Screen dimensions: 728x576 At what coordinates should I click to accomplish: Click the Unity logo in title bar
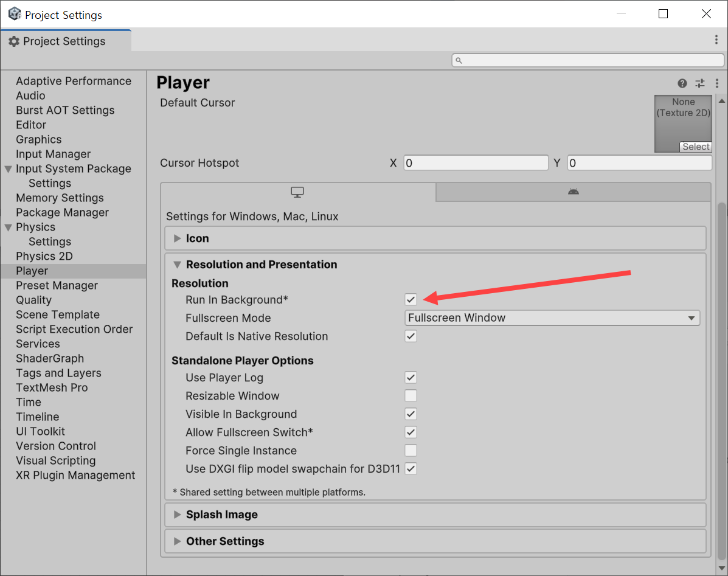coord(15,14)
